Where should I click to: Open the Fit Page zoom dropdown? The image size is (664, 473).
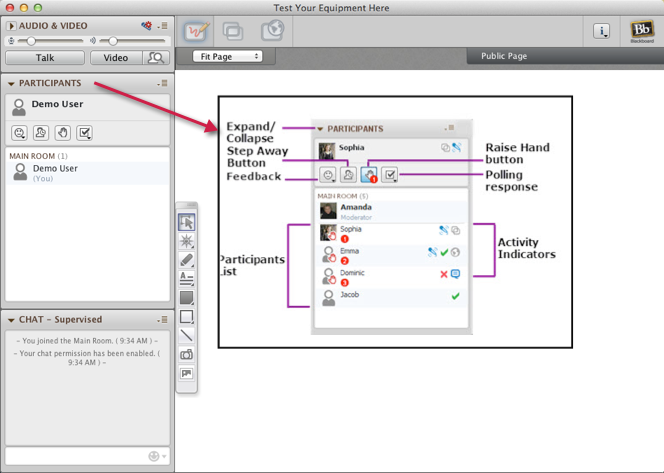226,57
